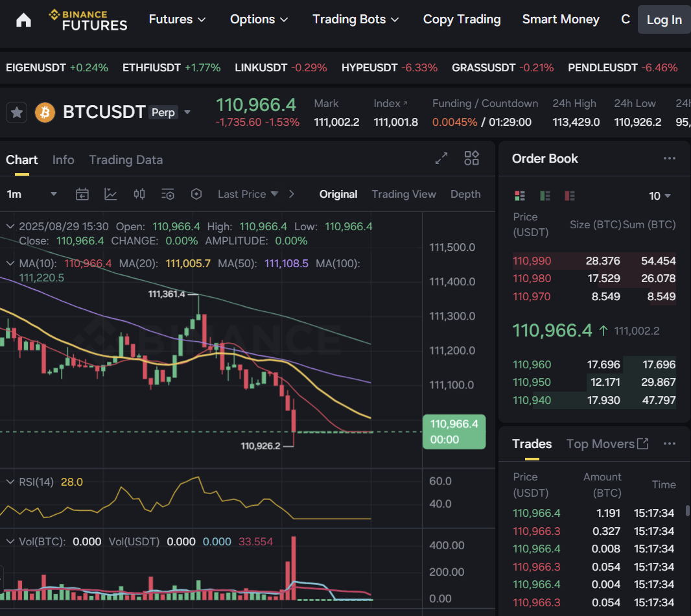
Task: Open the 1m time interval dropdown
Action: tap(31, 194)
